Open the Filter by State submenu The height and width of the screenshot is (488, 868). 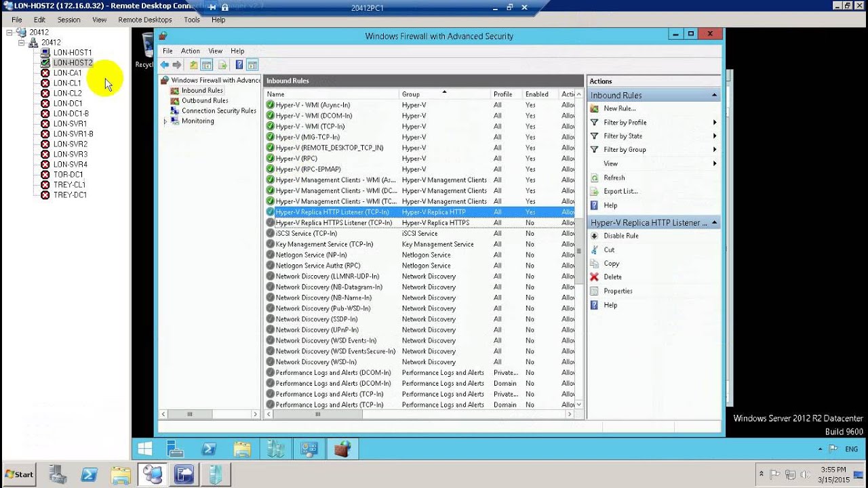pyautogui.click(x=654, y=136)
